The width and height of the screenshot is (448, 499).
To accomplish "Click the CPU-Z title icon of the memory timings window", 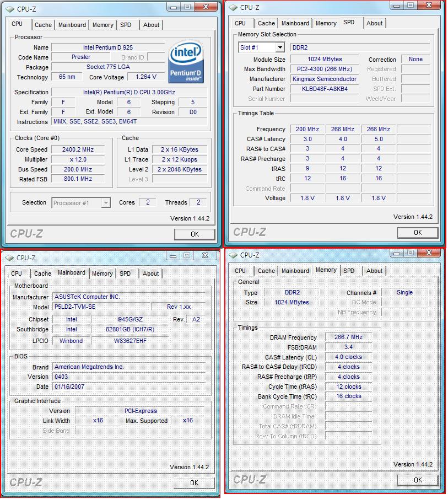I will coord(234,255).
